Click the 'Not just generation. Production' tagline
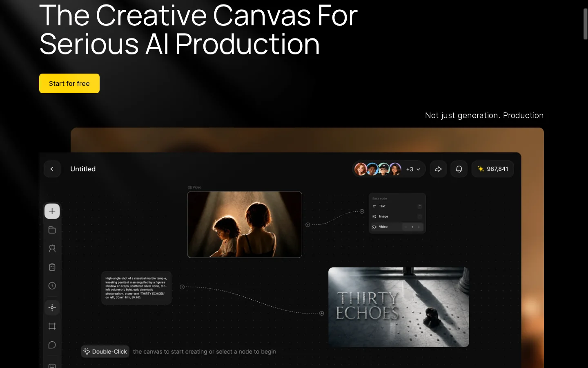Image resolution: width=588 pixels, height=368 pixels. click(484, 115)
